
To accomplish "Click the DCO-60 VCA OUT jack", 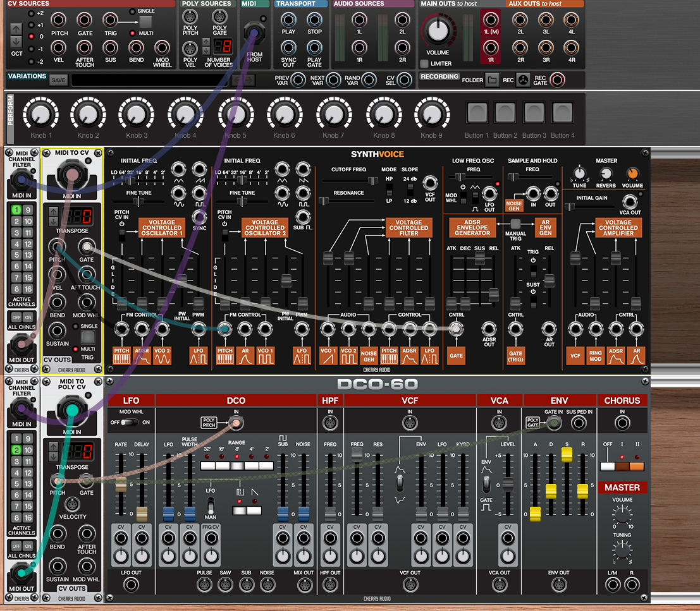I will pyautogui.click(x=499, y=584).
